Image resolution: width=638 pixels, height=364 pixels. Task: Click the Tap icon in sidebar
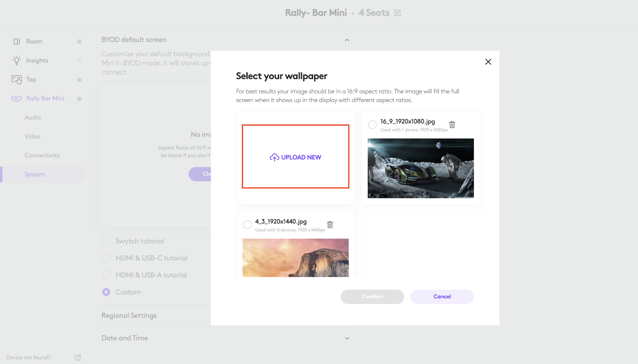click(x=16, y=79)
